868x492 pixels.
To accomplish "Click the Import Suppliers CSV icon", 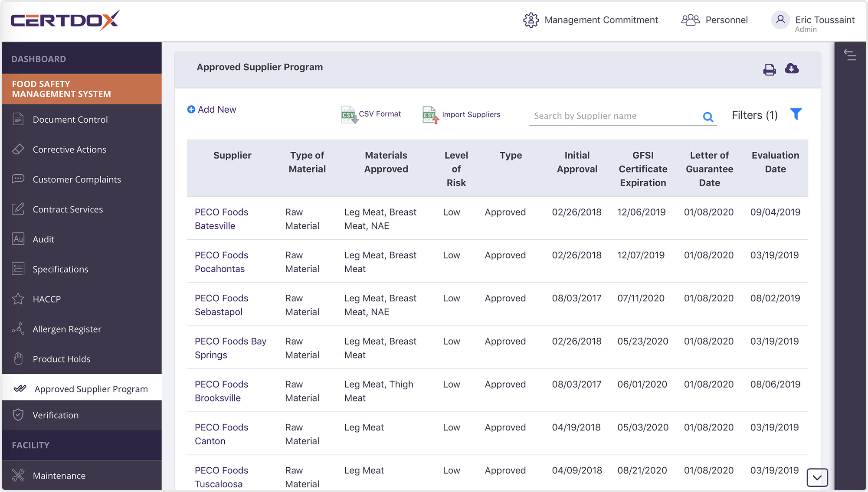I will click(431, 115).
